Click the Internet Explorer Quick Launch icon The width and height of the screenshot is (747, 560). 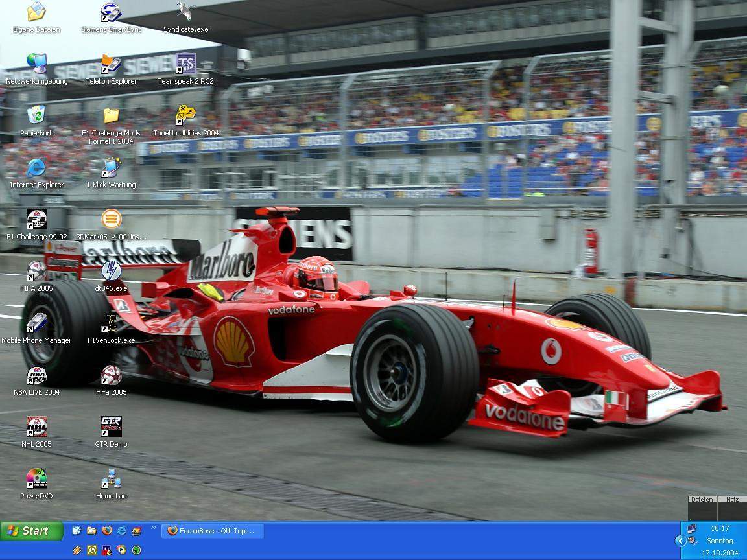(122, 530)
